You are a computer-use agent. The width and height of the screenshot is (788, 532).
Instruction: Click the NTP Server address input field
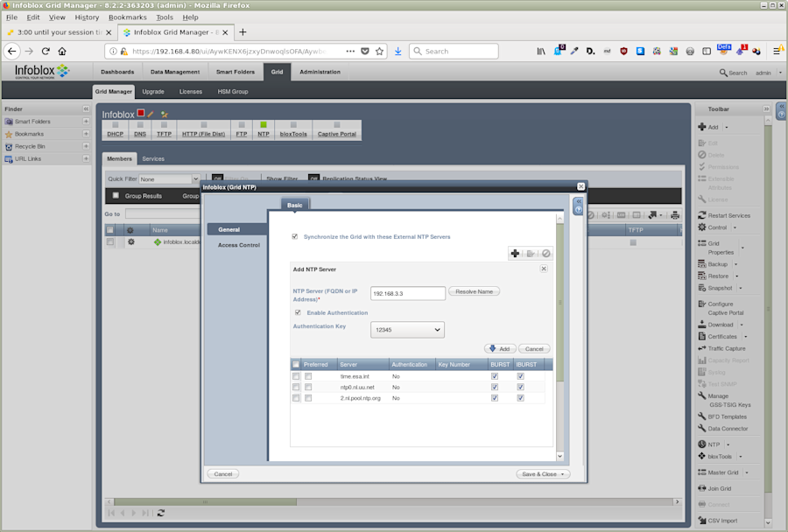pos(407,293)
